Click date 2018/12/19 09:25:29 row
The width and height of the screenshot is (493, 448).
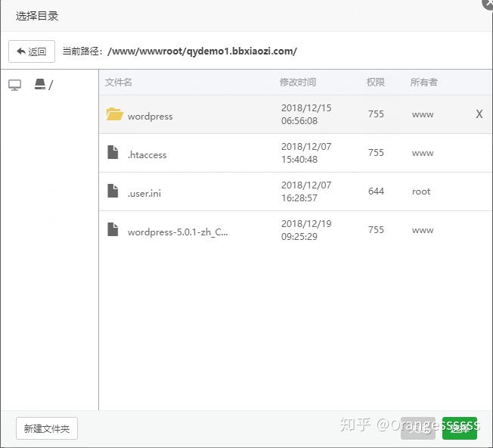[306, 230]
